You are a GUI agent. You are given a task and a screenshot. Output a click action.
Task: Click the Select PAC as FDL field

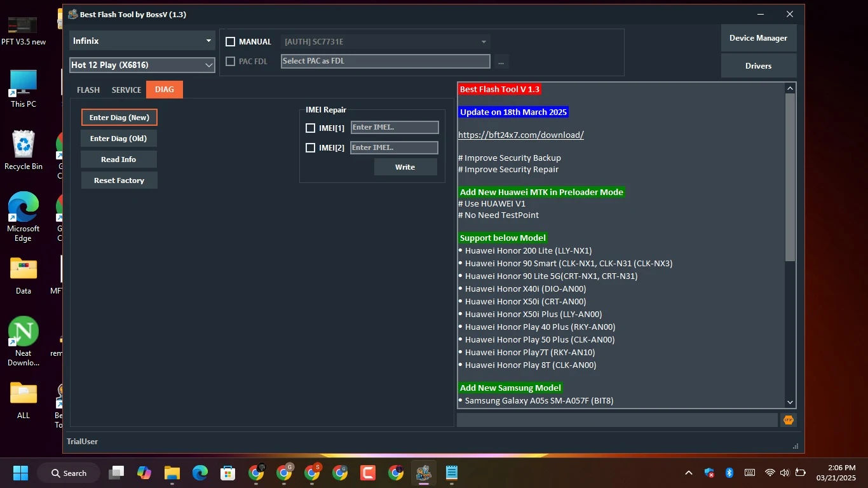(x=386, y=62)
